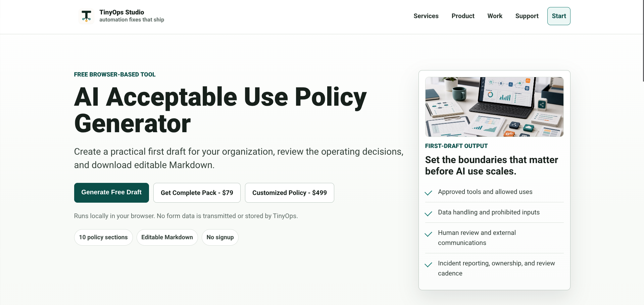Click checkmark beside Data handling and prohibited inputs
The image size is (644, 305).
428,213
